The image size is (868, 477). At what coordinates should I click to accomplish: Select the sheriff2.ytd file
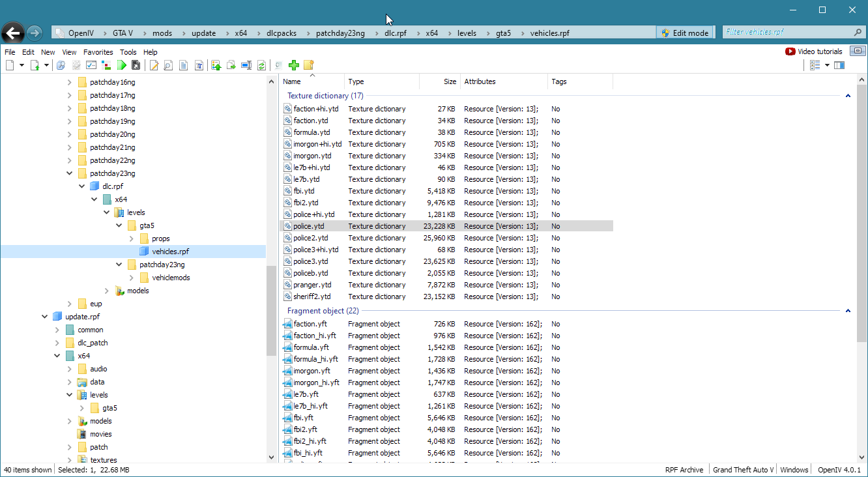tap(311, 296)
